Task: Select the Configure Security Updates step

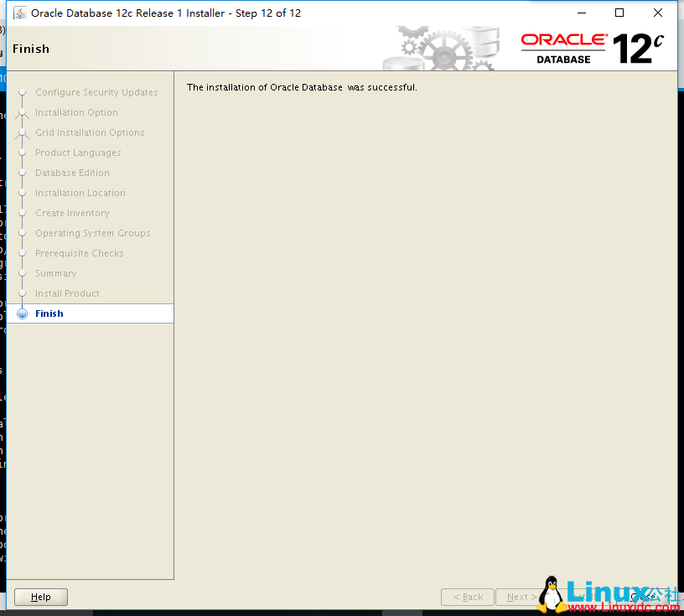Action: click(96, 92)
